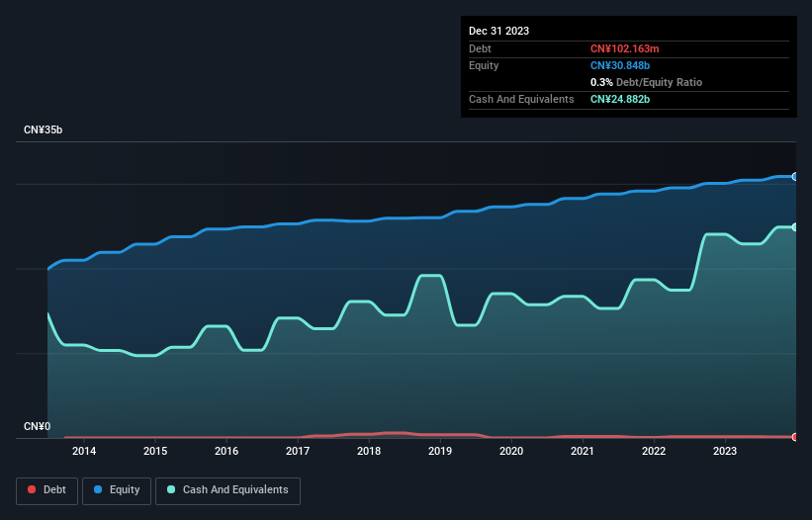Screen dimensions: 812x520
Task: Click the 2017 x-axis label
Action: (298, 451)
